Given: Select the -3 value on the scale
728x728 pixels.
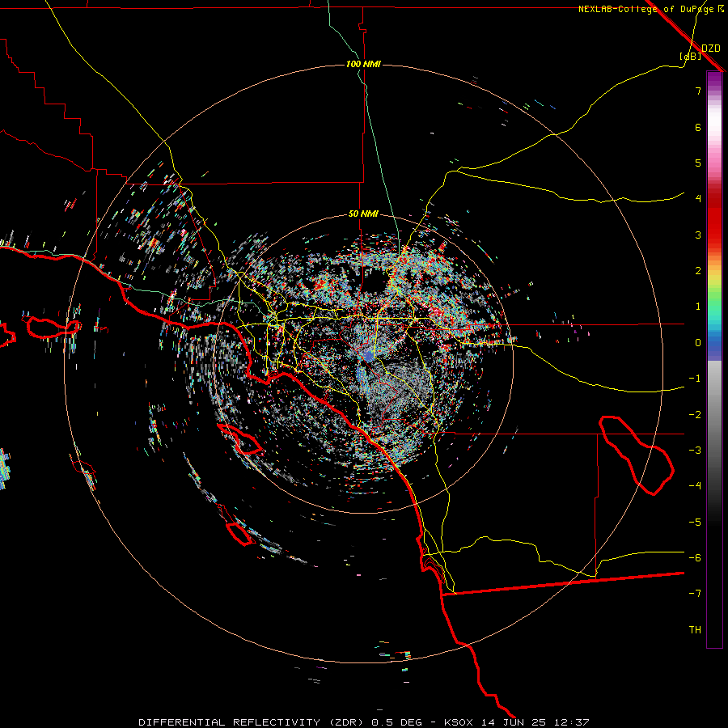Looking at the screenshot, I should pyautogui.click(x=695, y=451).
